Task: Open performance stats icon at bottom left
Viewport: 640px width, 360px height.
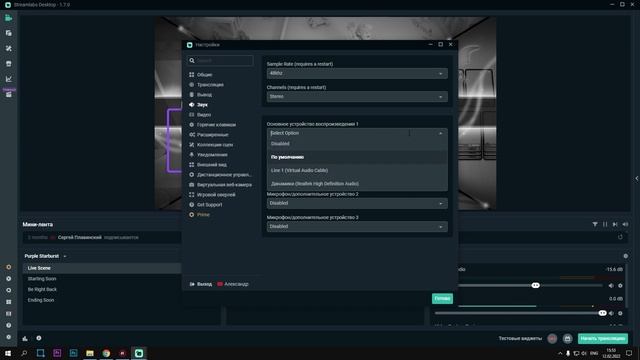Action: (25, 338)
